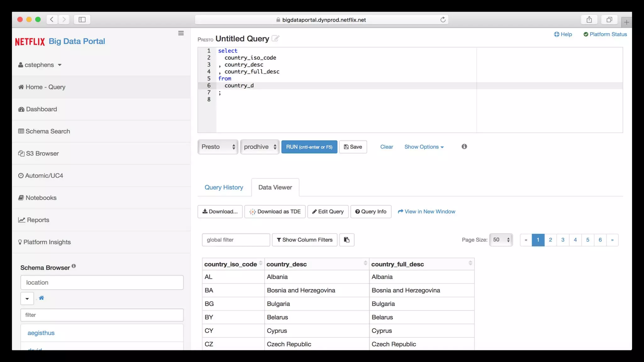
Task: Click the home icon in Schema Browser
Action: click(41, 298)
